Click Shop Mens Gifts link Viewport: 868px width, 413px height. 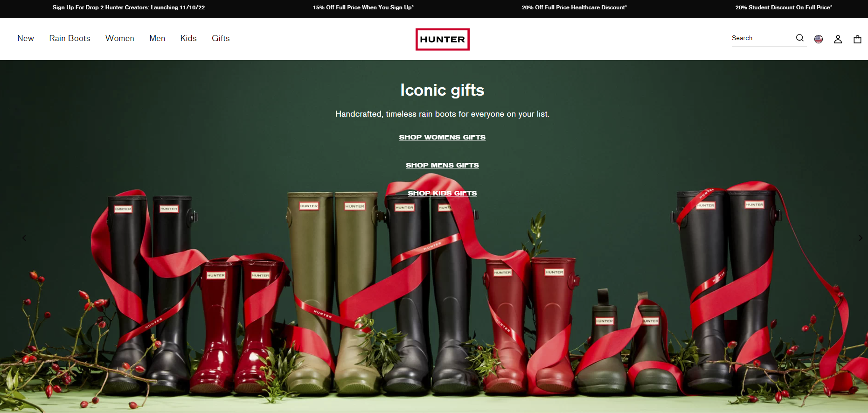pyautogui.click(x=442, y=165)
